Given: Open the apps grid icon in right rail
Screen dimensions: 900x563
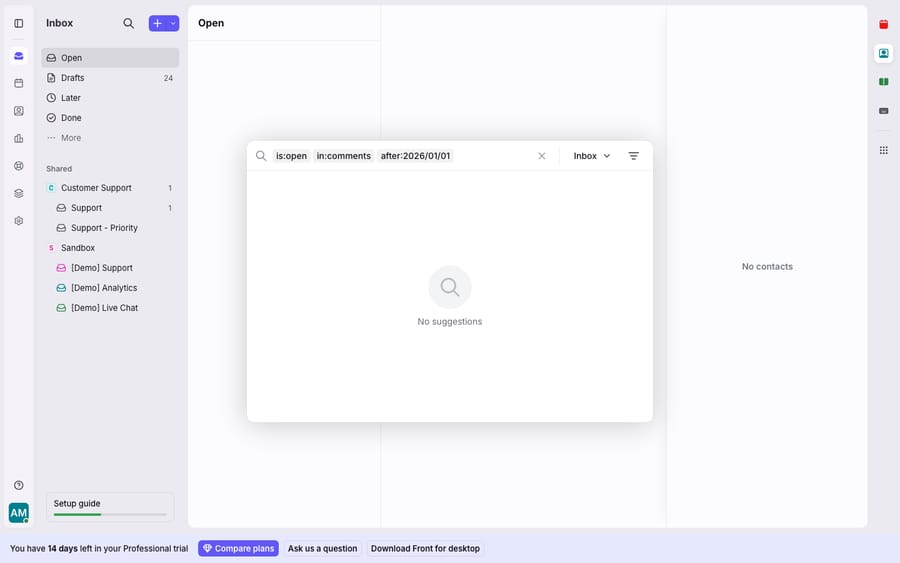Looking at the screenshot, I should [884, 150].
